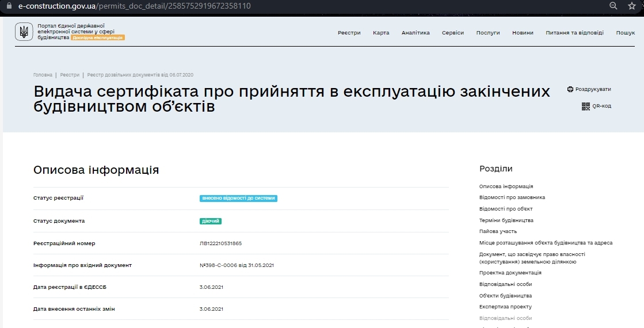Click the portal name text beside logo
Viewport: 644px width, 328px height.
coord(76,32)
